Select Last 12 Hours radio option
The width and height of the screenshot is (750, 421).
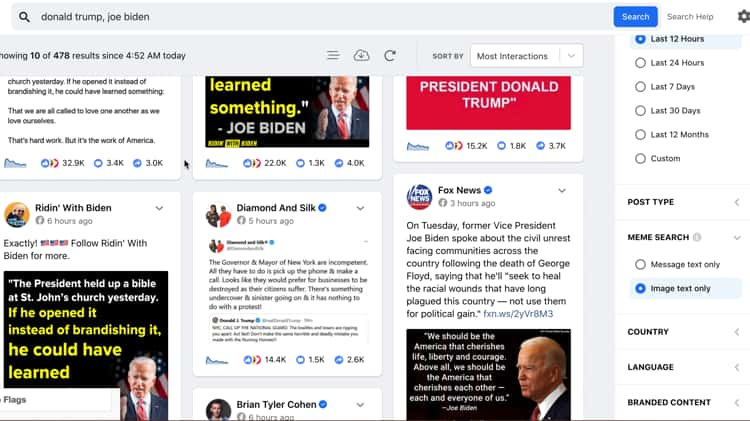tap(640, 39)
